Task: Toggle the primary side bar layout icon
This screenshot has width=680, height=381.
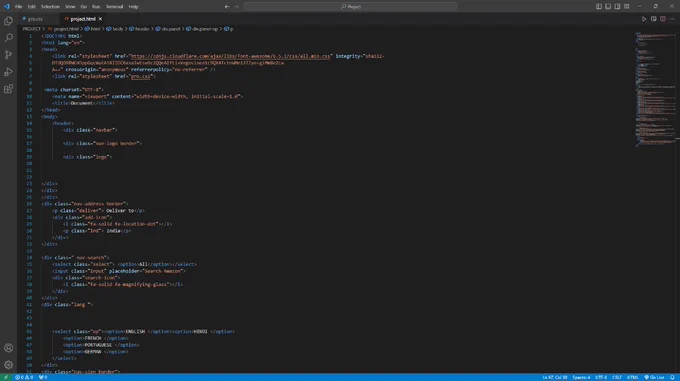Action: (598, 7)
